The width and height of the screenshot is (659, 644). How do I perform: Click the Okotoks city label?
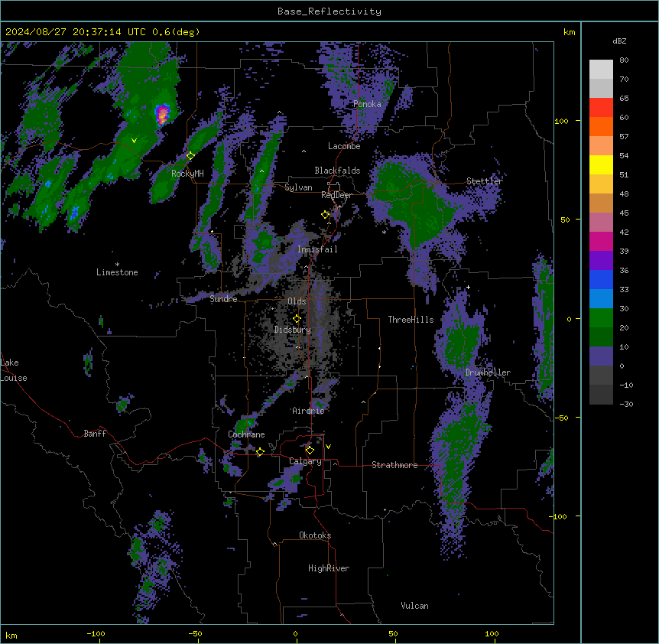[315, 535]
